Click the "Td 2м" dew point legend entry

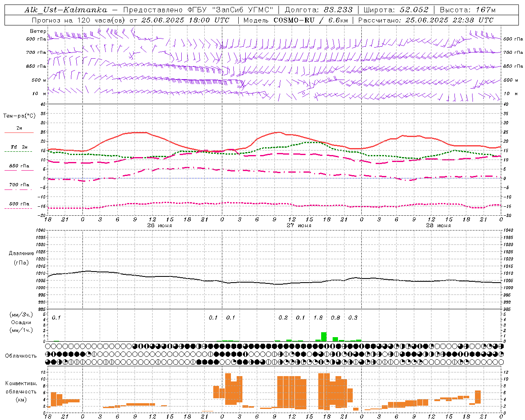tap(19, 147)
